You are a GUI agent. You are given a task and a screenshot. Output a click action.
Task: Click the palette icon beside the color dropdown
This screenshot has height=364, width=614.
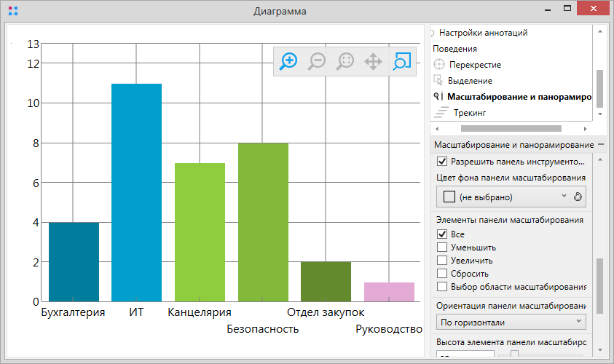point(579,197)
